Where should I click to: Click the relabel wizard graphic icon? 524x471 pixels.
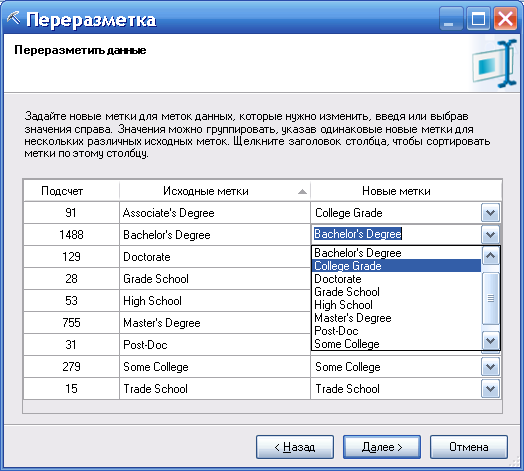coord(494,64)
